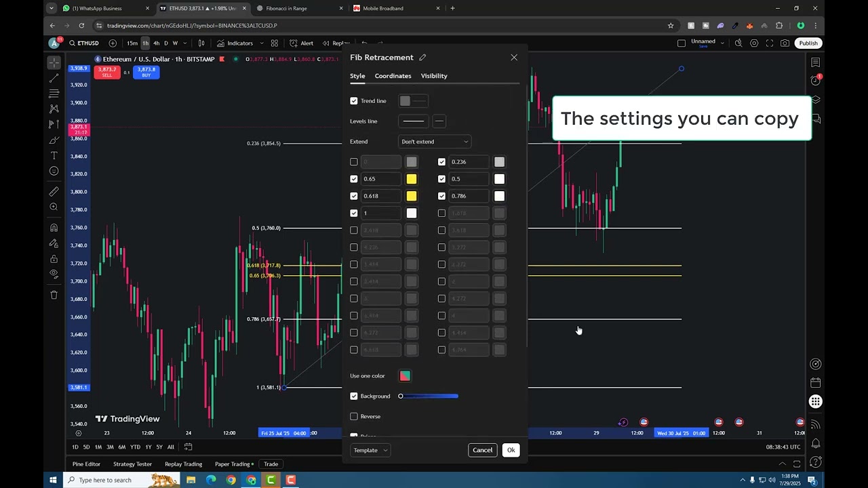Change the white 0.5 level color
Image resolution: width=868 pixels, height=488 pixels.
pyautogui.click(x=500, y=179)
